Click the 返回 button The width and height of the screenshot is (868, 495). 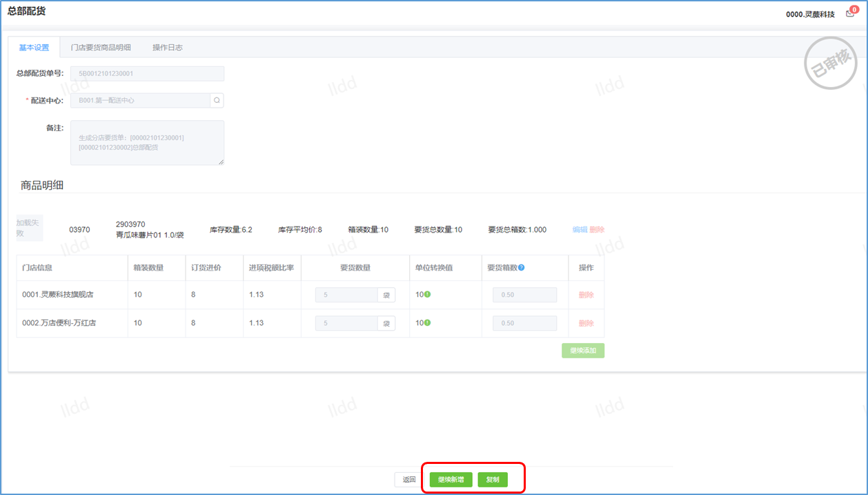point(409,480)
